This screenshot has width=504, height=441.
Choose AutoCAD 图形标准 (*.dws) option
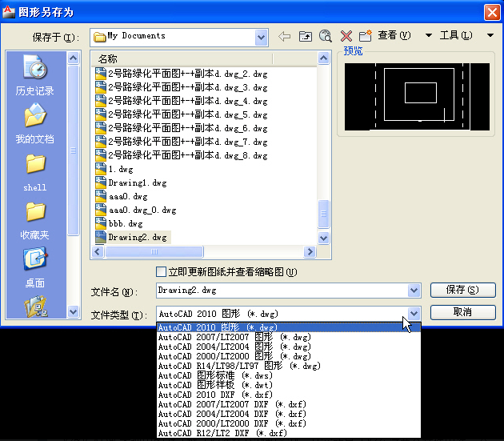288,375
